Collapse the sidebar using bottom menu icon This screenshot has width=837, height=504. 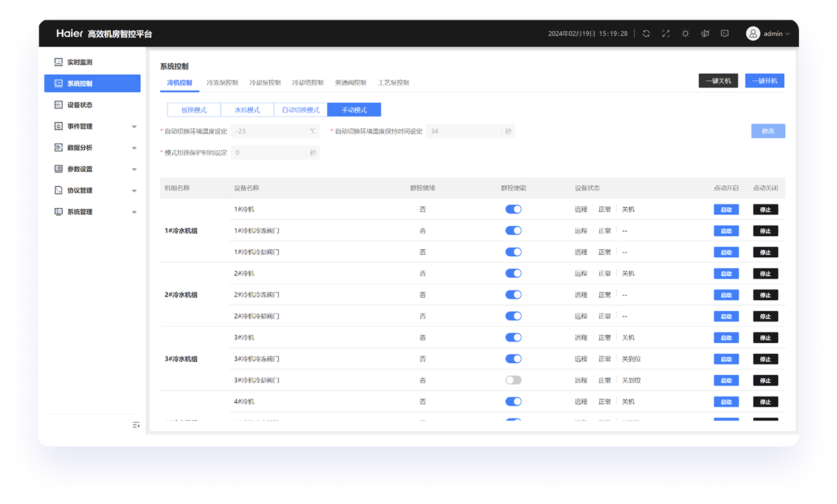click(x=136, y=425)
